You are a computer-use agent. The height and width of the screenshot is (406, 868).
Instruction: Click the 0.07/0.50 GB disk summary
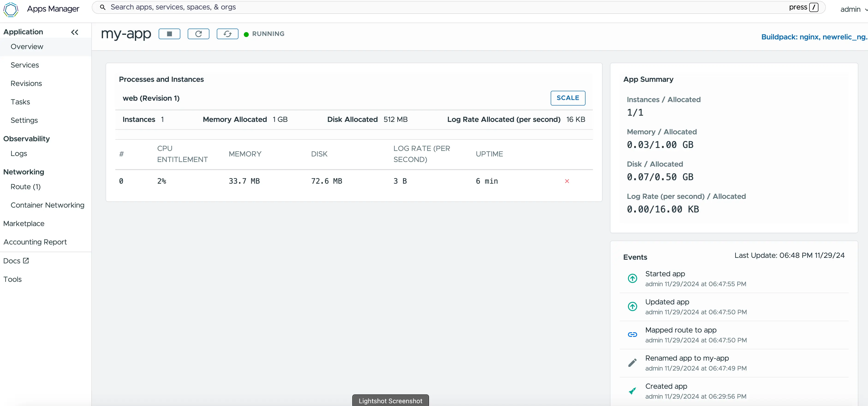(x=660, y=177)
